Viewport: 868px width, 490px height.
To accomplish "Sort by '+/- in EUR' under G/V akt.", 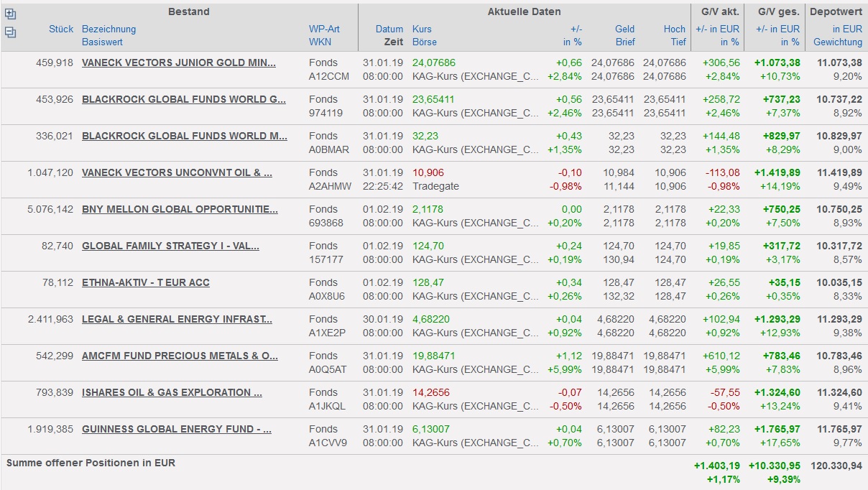I will (717, 29).
